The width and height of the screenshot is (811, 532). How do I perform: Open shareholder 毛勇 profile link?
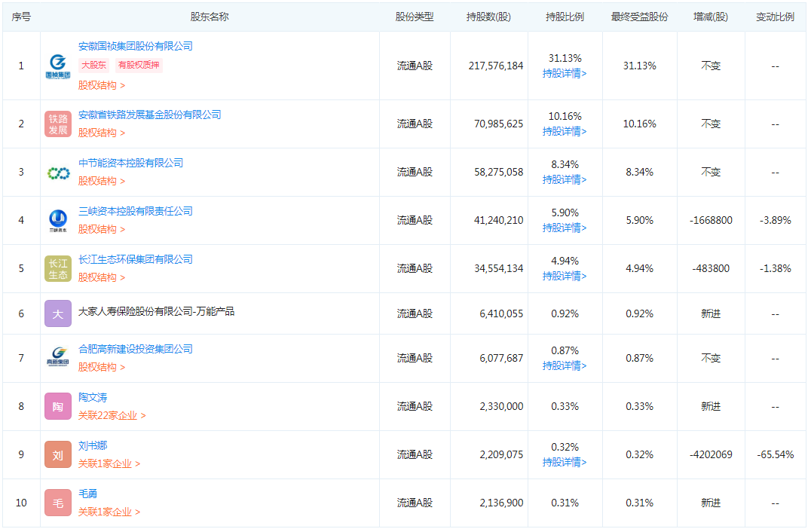(87, 494)
